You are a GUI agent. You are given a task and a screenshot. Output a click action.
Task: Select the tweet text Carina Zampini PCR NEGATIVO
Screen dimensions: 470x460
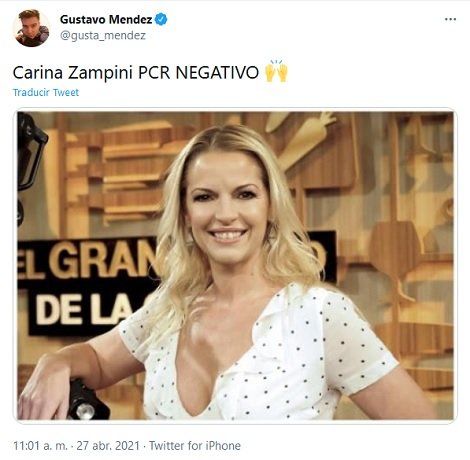pos(136,72)
